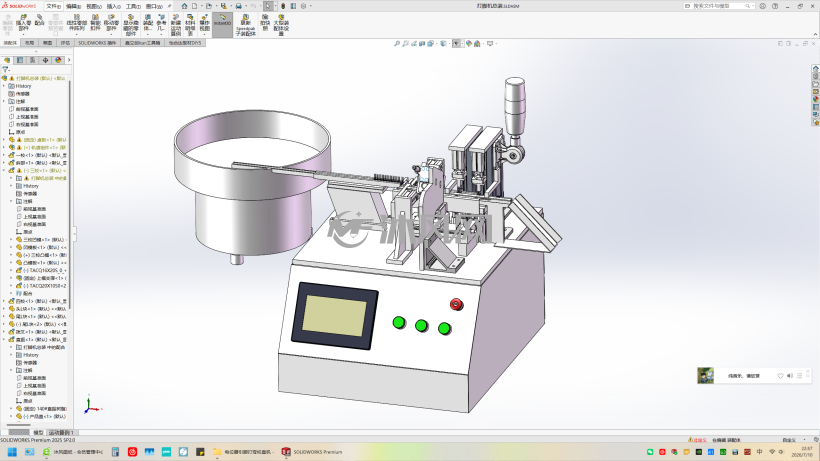This screenshot has width=820, height=461.
Task: Select the 产品盒<1> tree item
Action: tap(45, 417)
